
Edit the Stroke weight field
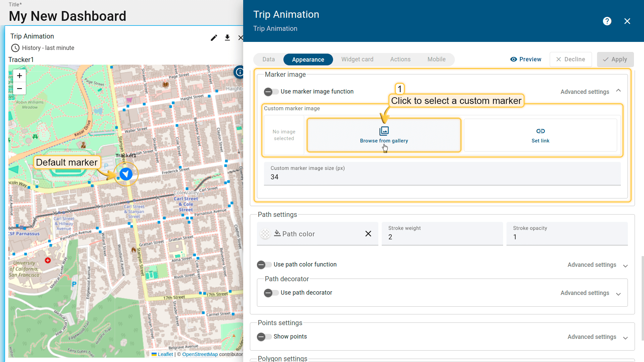click(442, 233)
